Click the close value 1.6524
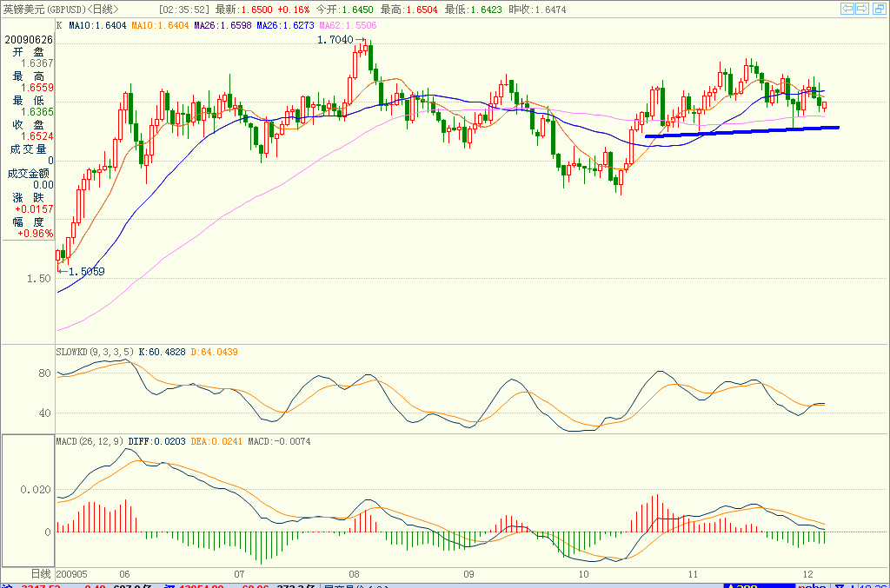 (37, 136)
